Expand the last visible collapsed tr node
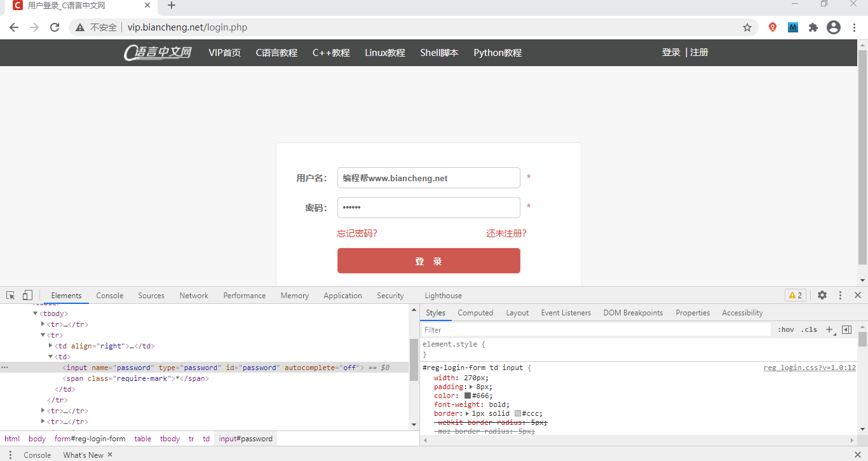 (x=43, y=422)
